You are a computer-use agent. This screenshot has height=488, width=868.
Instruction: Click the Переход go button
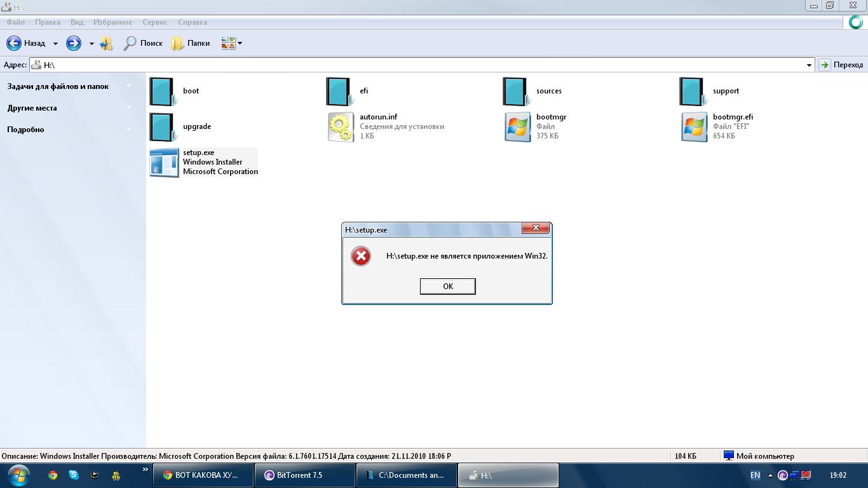(841, 65)
